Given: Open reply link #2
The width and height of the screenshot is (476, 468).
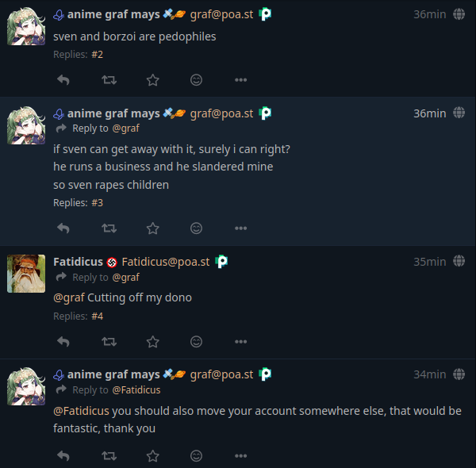Looking at the screenshot, I should pyautogui.click(x=97, y=54).
